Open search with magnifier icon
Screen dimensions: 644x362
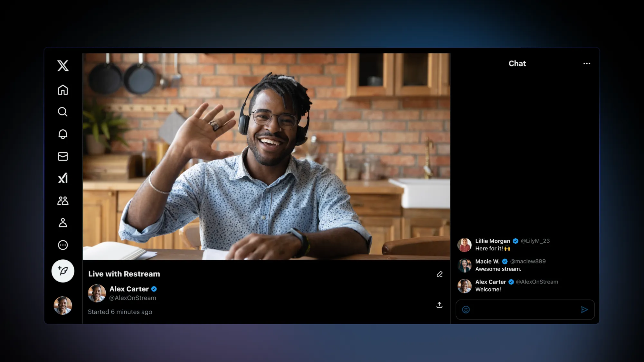coord(63,112)
